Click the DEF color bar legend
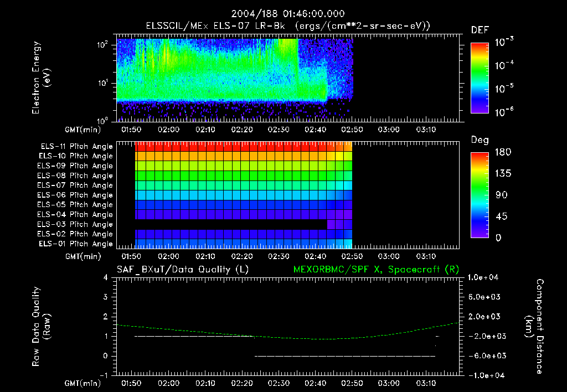The width and height of the screenshot is (567, 392). coord(479,78)
